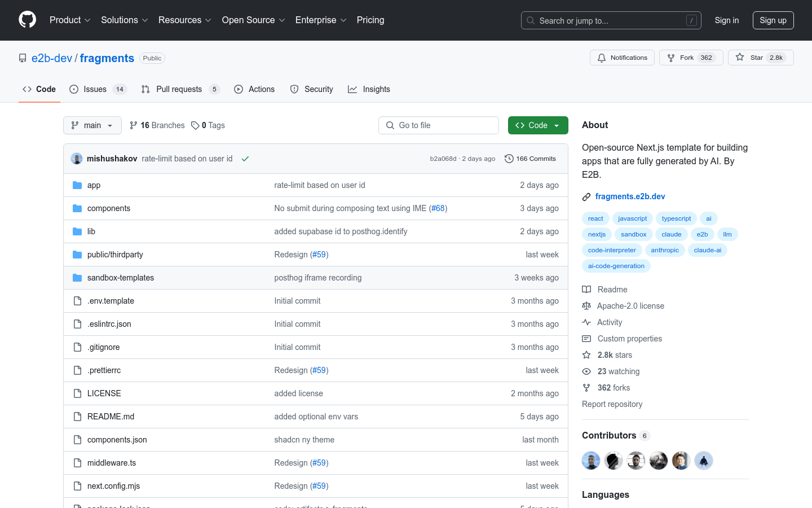Click the .eslintrc.json file icon
The height and width of the screenshot is (508, 812).
(77, 324)
